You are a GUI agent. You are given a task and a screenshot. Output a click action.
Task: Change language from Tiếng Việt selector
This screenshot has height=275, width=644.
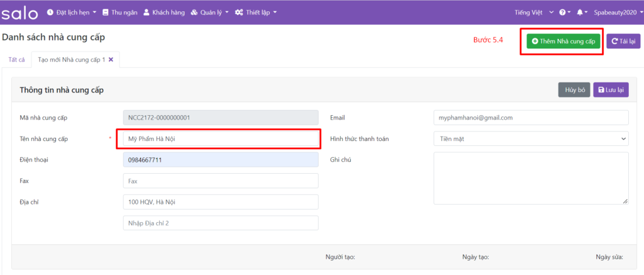[x=534, y=13]
